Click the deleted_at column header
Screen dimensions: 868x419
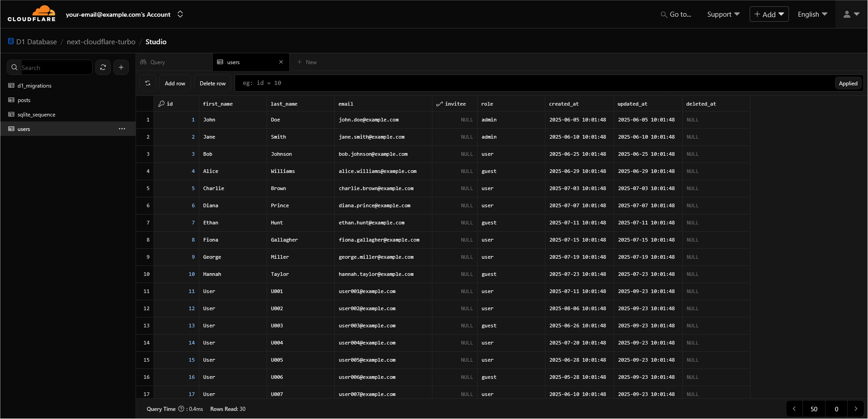[716, 104]
